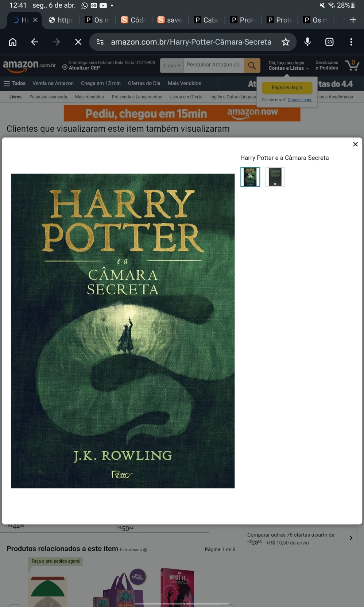Expand the Livros search category dropdown
The height and width of the screenshot is (607, 364).
172,66
